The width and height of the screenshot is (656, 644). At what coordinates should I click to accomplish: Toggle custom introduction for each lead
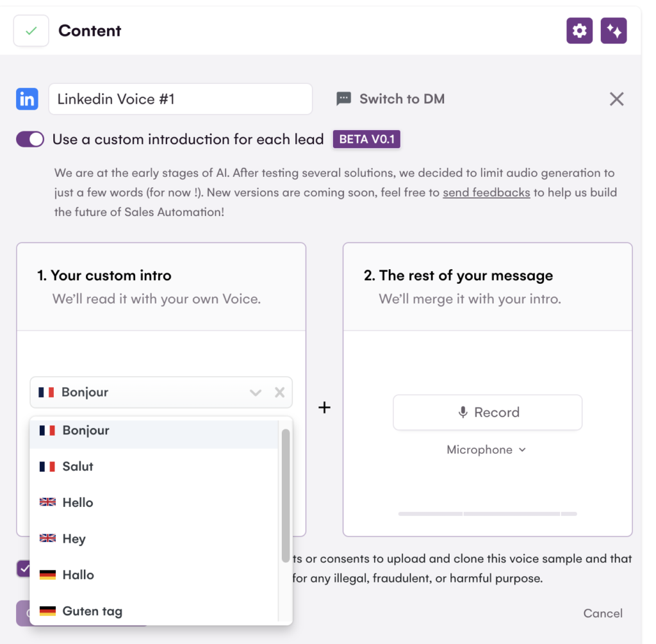[30, 139]
